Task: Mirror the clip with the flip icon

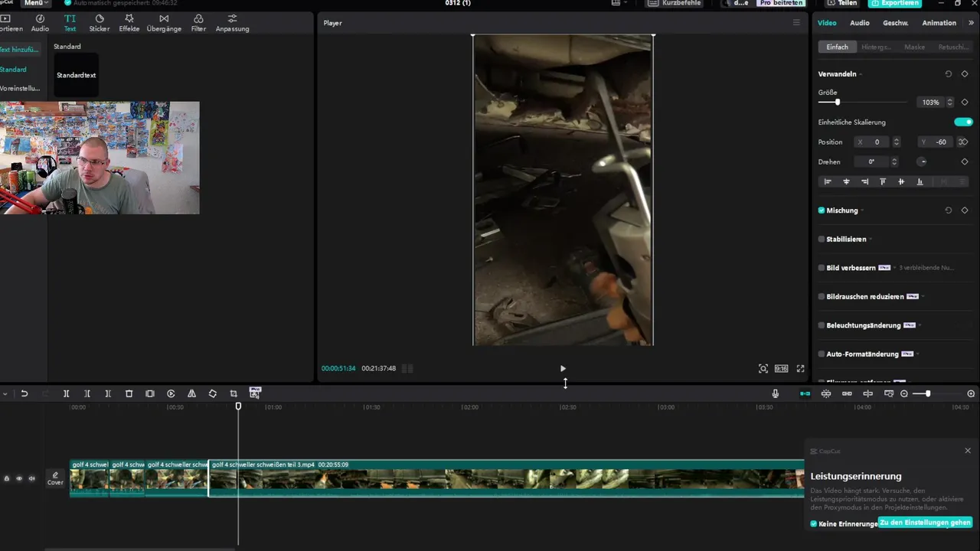Action: coord(191,393)
